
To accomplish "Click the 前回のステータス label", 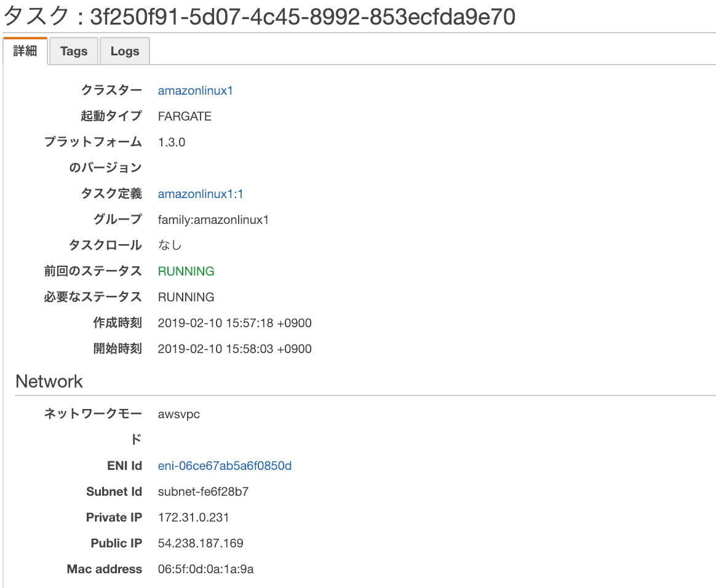I will 93,271.
